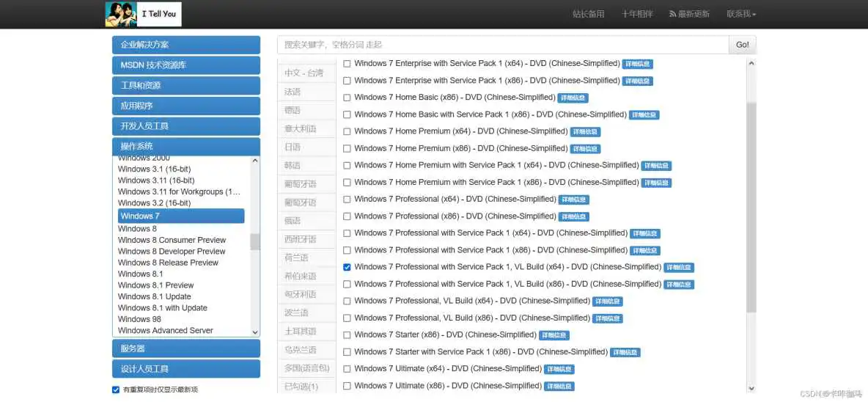The width and height of the screenshot is (868, 402).
Task: Check Windows 7 Enterprise SP1 (x64) DVD
Action: point(347,64)
